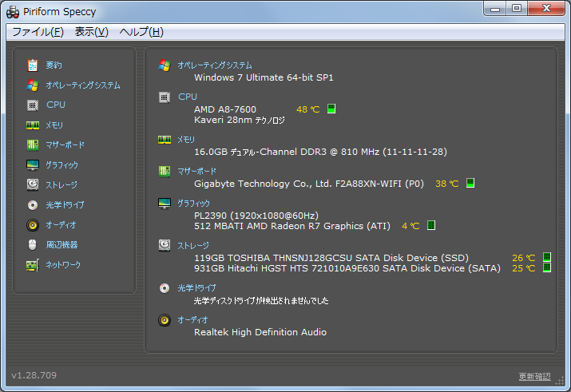Click the network card icon in sidebar
Image resolution: width=571 pixels, height=392 pixels.
33,264
